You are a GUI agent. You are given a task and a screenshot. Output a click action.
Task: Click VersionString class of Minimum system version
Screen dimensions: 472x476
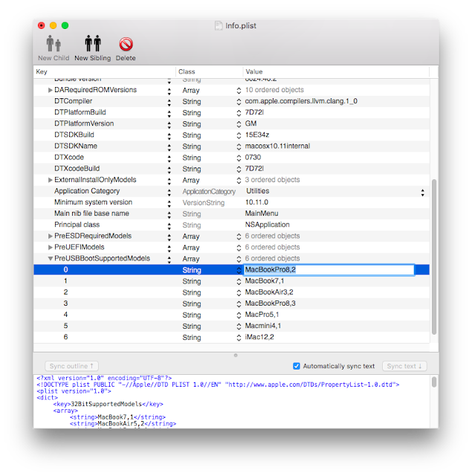click(x=204, y=203)
